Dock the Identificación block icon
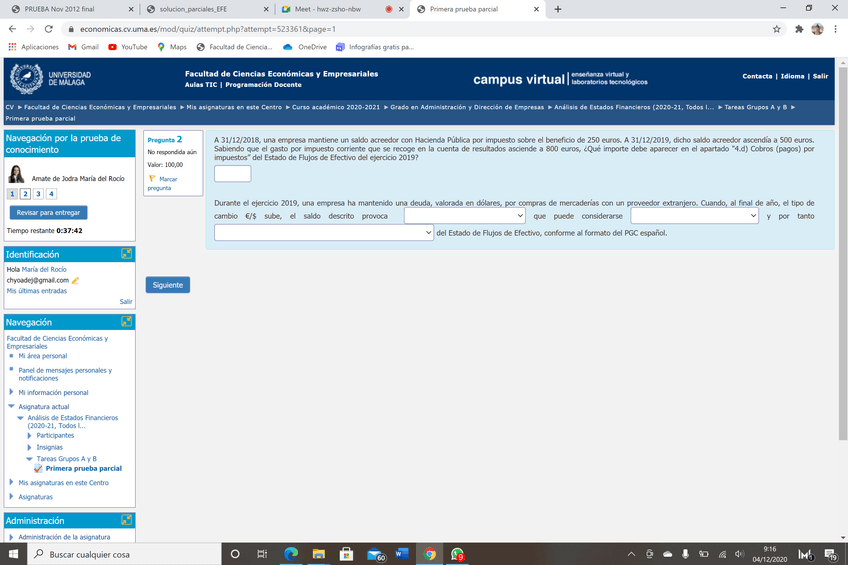Viewport: 848px width, 565px height. 126,254
